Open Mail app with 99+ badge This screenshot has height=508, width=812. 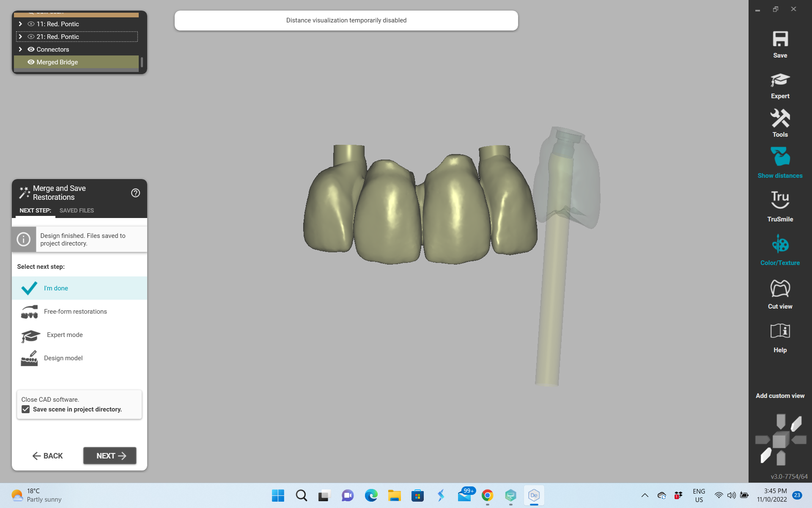click(464, 495)
